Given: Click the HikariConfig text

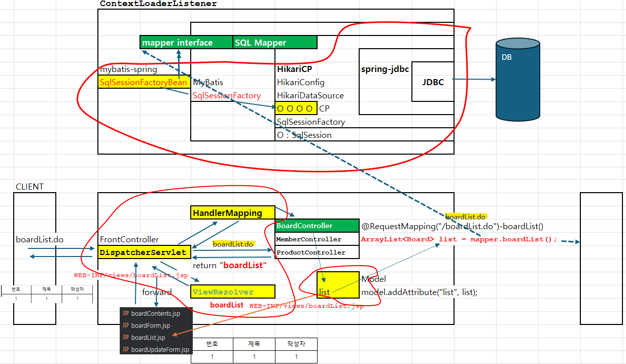Looking at the screenshot, I should click(301, 82).
